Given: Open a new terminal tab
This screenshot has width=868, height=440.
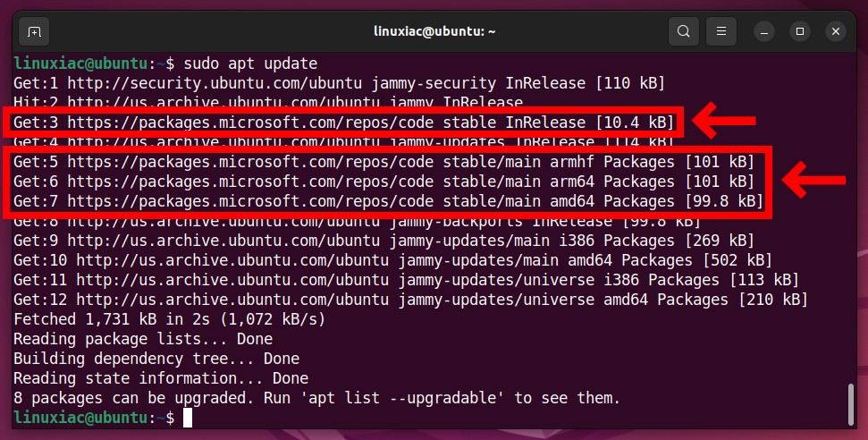Looking at the screenshot, I should (34, 31).
